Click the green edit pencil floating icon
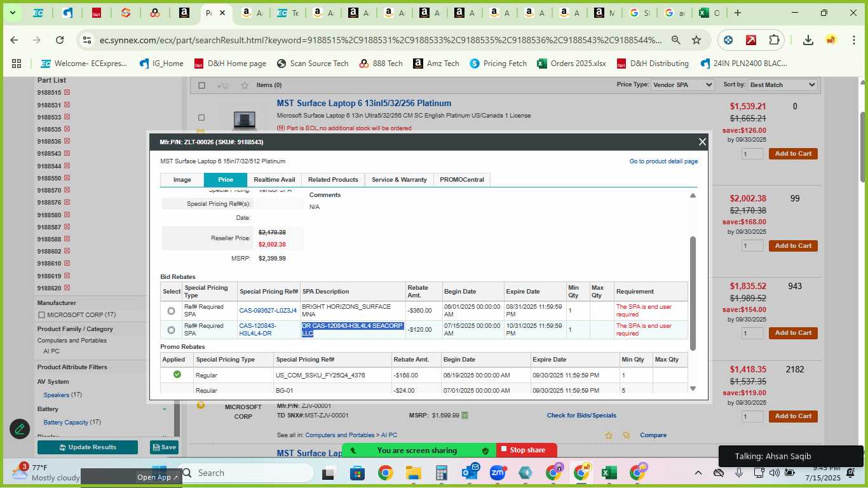Image resolution: width=868 pixels, height=488 pixels. [20, 429]
